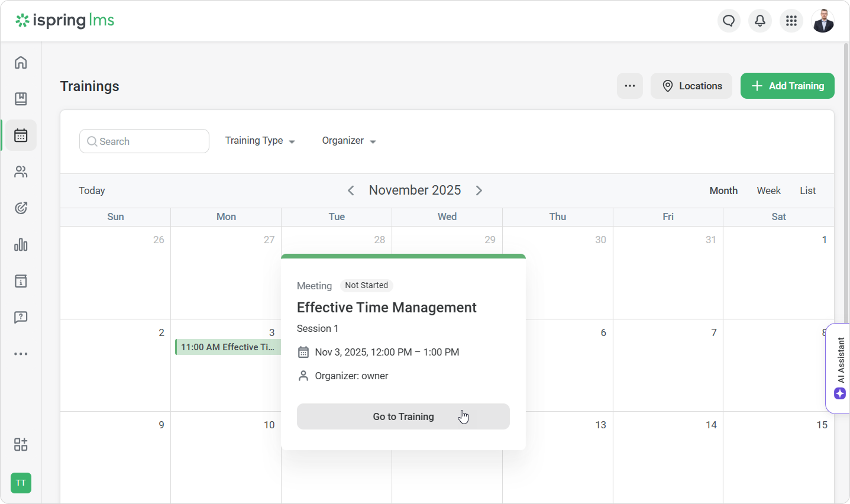Open the AI Assistant side panel
The height and width of the screenshot is (504, 850).
pyautogui.click(x=839, y=368)
